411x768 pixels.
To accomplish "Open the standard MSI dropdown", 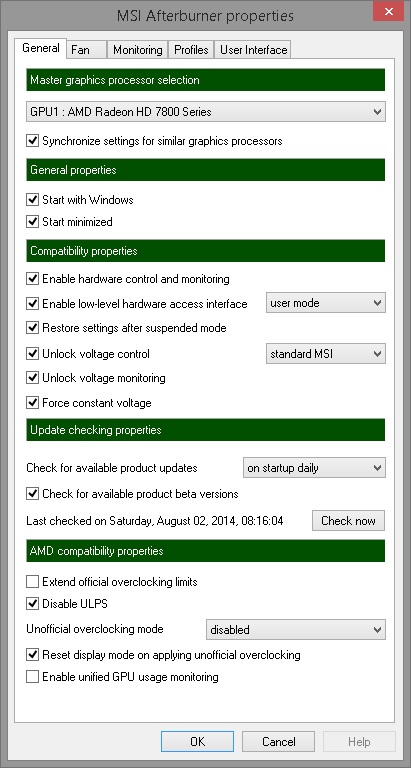I will point(326,353).
